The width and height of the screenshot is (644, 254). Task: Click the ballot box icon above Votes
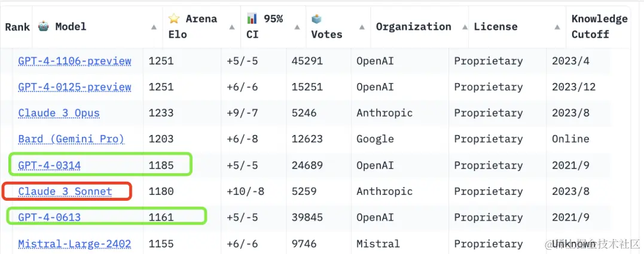click(317, 19)
